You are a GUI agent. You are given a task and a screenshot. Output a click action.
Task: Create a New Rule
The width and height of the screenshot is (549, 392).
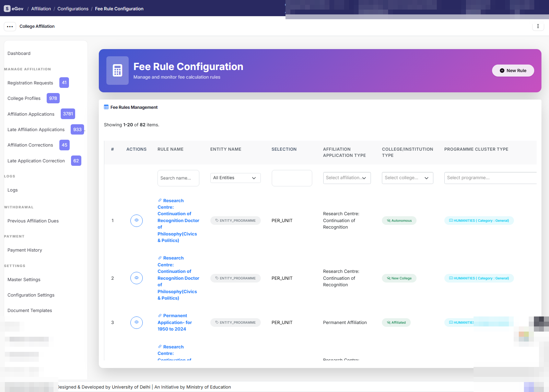click(x=513, y=70)
